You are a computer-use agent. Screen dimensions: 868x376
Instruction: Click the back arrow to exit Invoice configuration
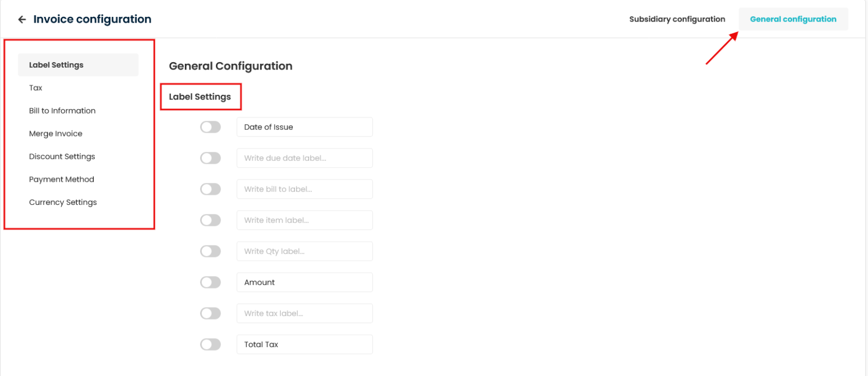21,19
